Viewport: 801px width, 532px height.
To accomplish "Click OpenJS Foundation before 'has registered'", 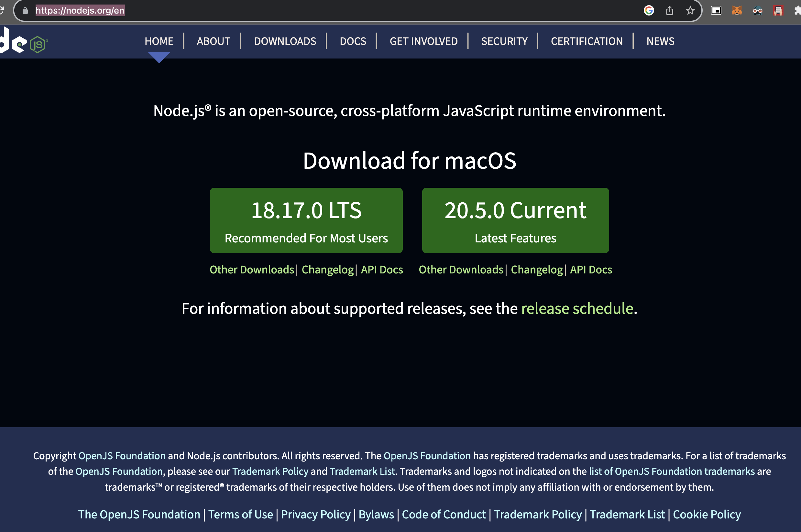I will coord(427,456).
